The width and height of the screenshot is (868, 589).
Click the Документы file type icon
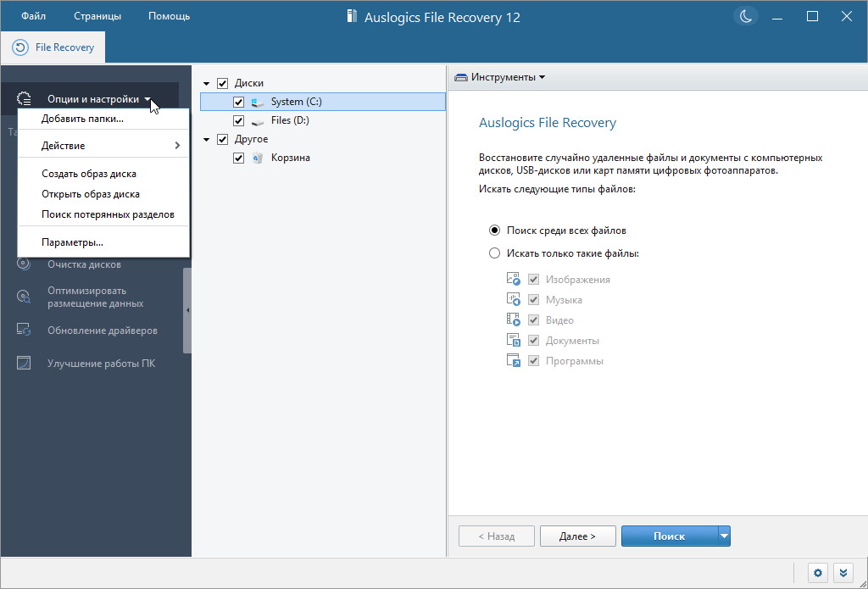click(513, 340)
